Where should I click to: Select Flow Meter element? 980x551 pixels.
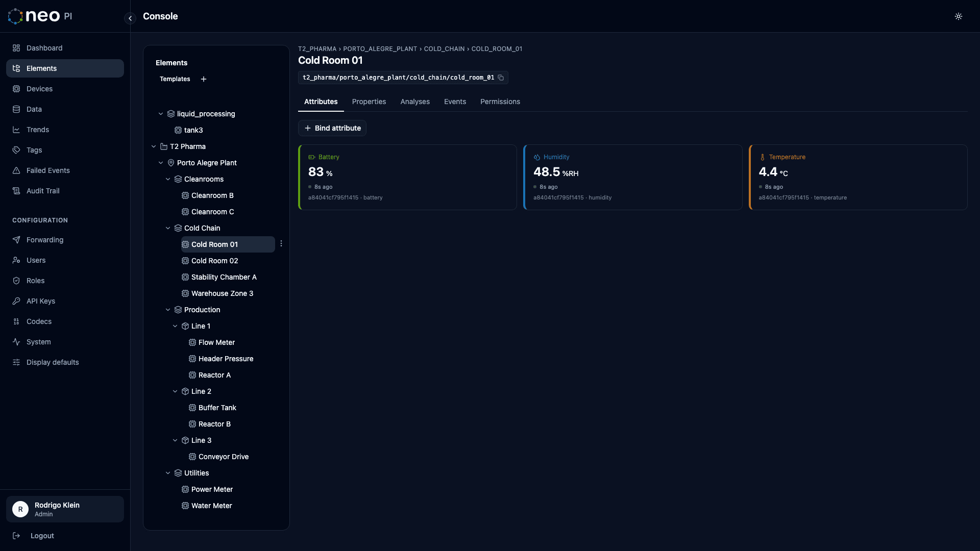(216, 342)
